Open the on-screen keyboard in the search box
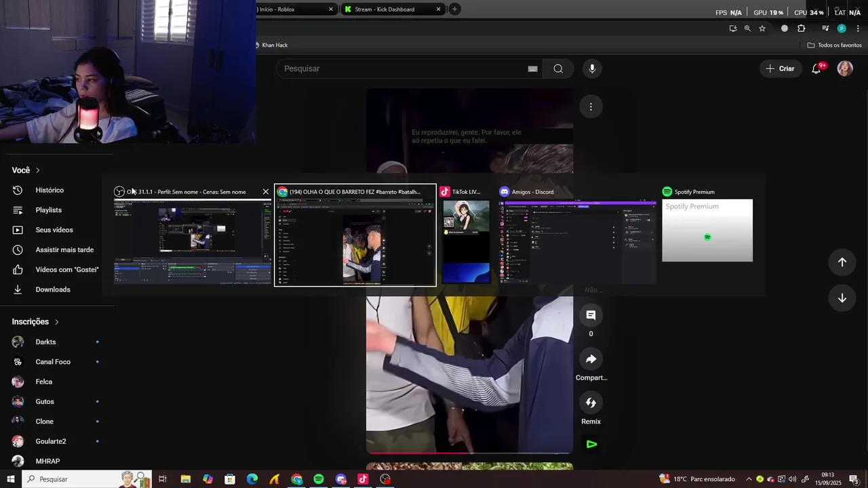This screenshot has height=488, width=868. click(532, 68)
